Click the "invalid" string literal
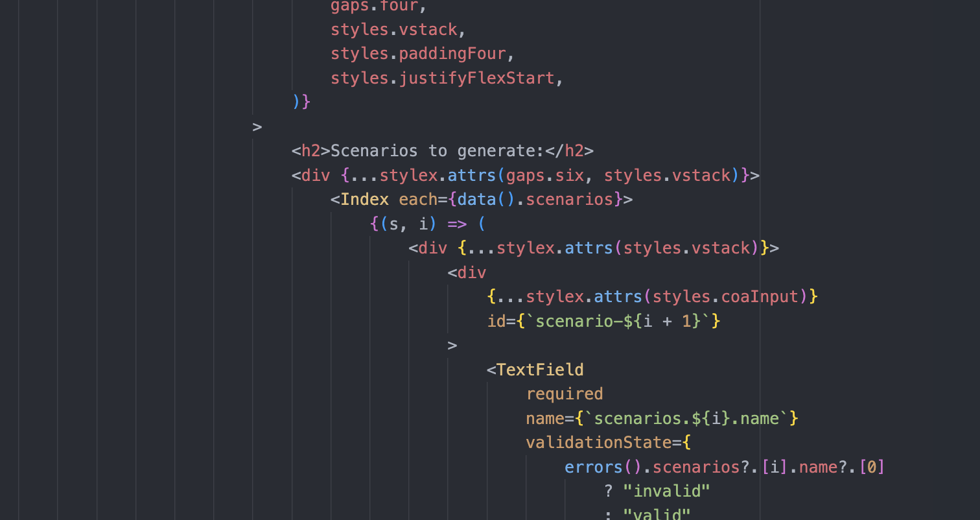 [x=666, y=491]
